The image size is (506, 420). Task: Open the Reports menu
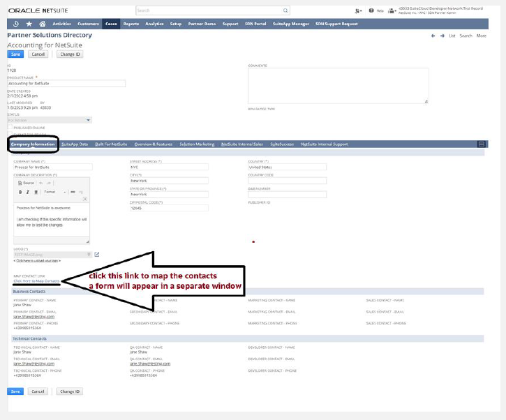[131, 24]
